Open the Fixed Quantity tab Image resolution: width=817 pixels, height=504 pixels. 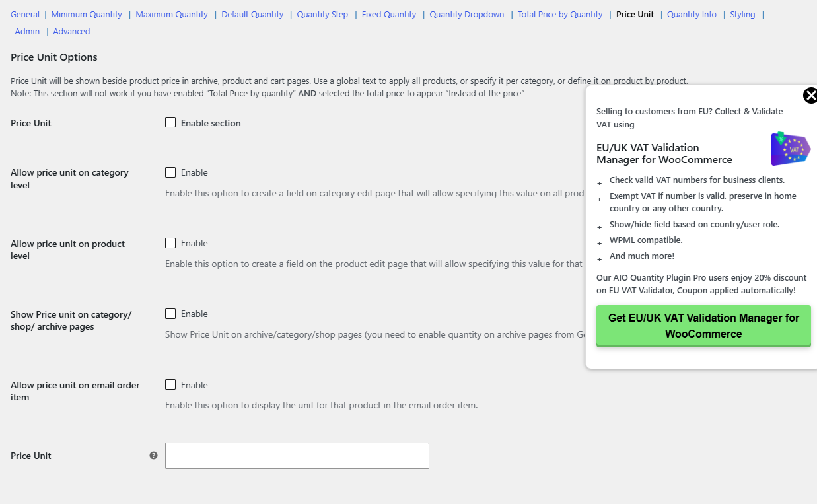click(389, 14)
